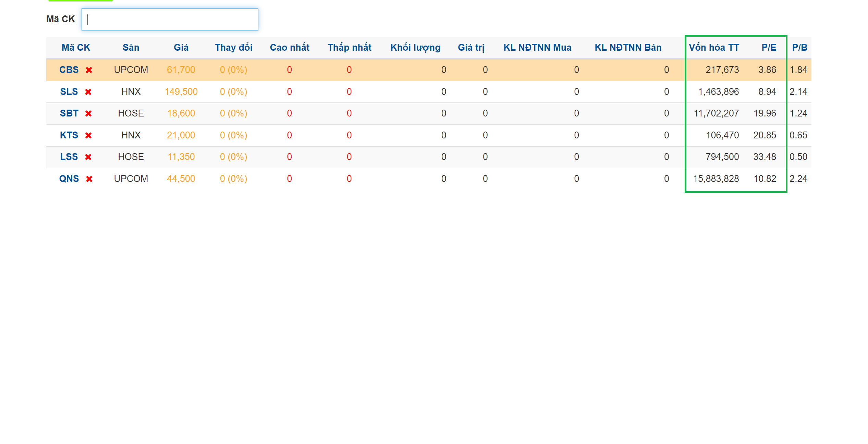Open the QNS stock symbol link
Viewport: 868px width, 444px height.
point(69,179)
